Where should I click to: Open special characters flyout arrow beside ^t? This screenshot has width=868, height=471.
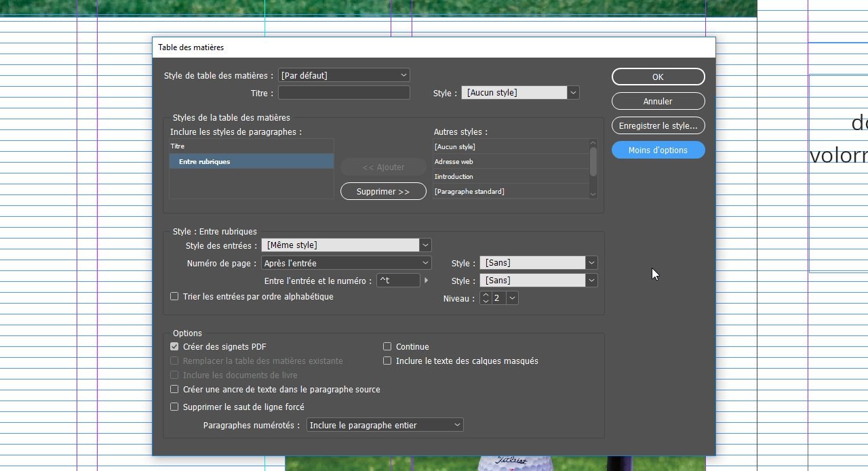coord(427,281)
